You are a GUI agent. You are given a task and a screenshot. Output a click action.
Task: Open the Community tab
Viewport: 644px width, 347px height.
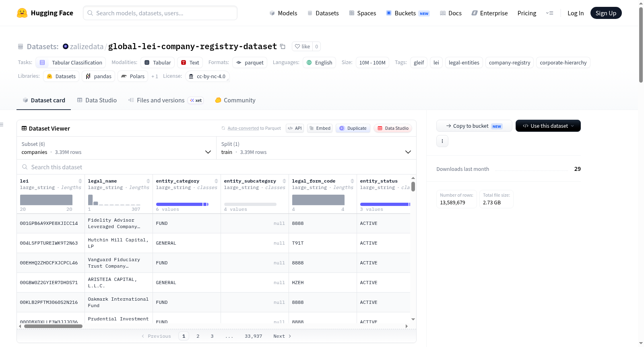pyautogui.click(x=235, y=100)
